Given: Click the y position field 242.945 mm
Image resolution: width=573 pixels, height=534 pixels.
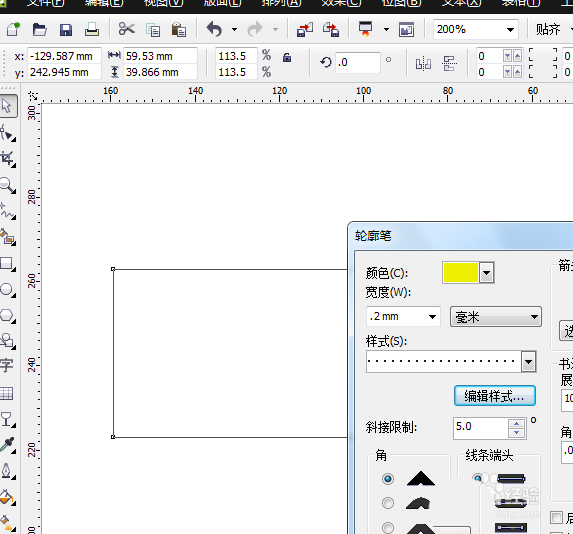Looking at the screenshot, I should [x=64, y=72].
